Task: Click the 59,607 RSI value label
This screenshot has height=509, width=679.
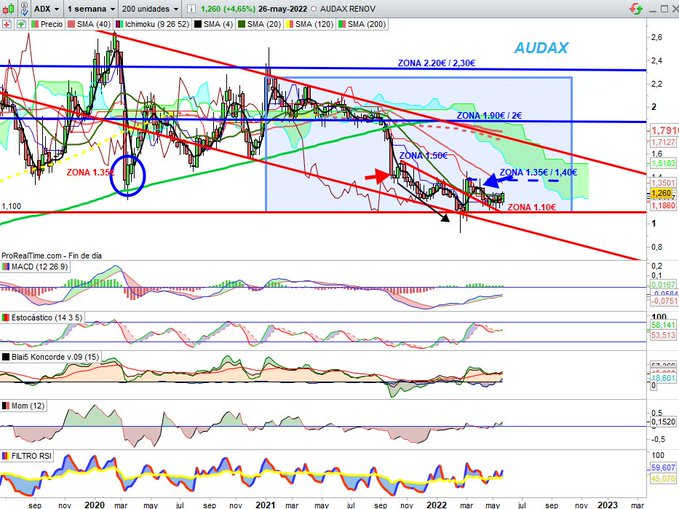Action: (663, 468)
